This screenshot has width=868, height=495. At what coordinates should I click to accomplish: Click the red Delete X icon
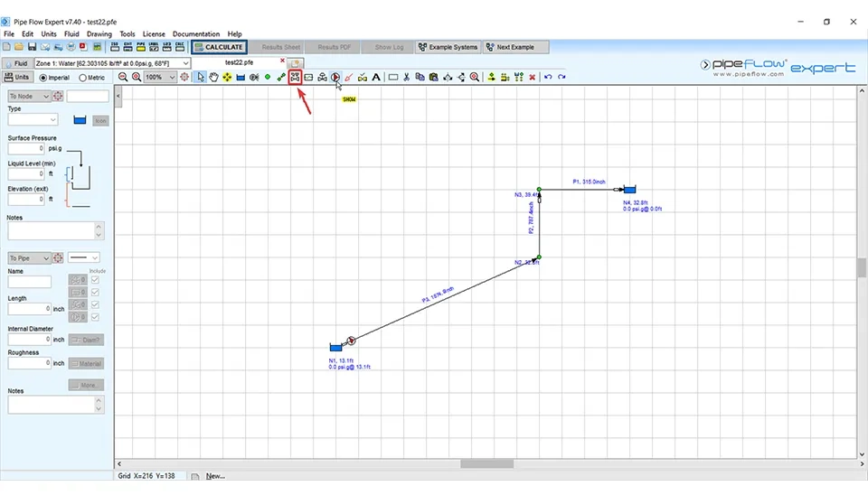(x=532, y=78)
